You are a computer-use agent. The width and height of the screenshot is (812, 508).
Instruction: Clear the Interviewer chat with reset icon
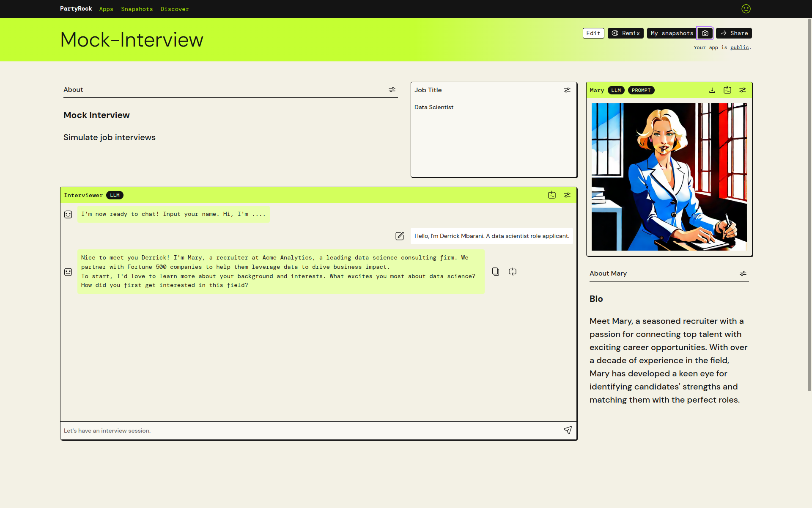point(552,195)
